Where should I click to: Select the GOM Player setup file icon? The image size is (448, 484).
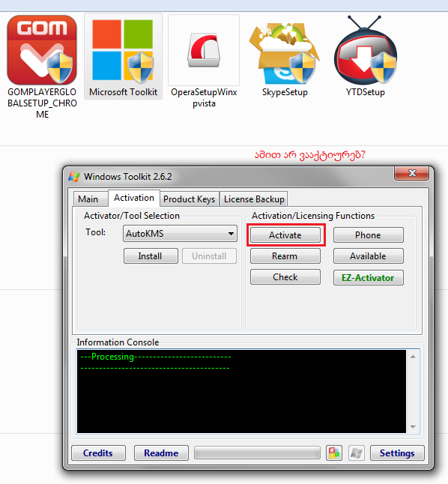(42, 50)
